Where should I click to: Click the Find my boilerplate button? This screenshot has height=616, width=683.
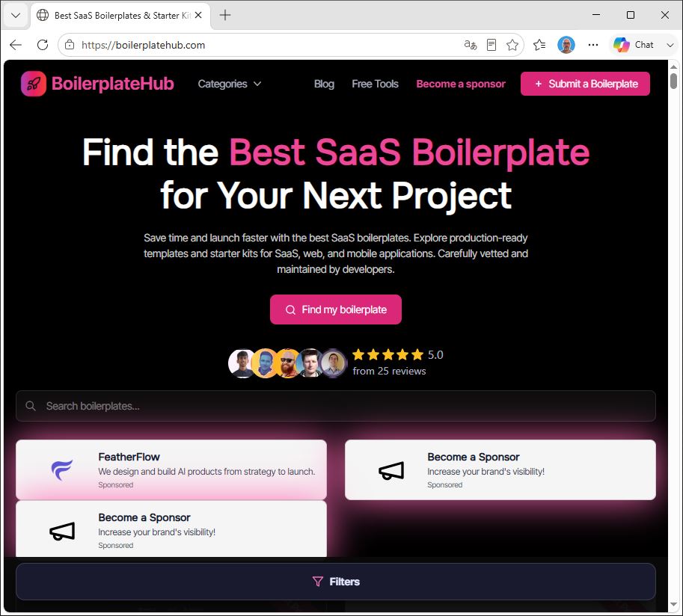pyautogui.click(x=336, y=309)
